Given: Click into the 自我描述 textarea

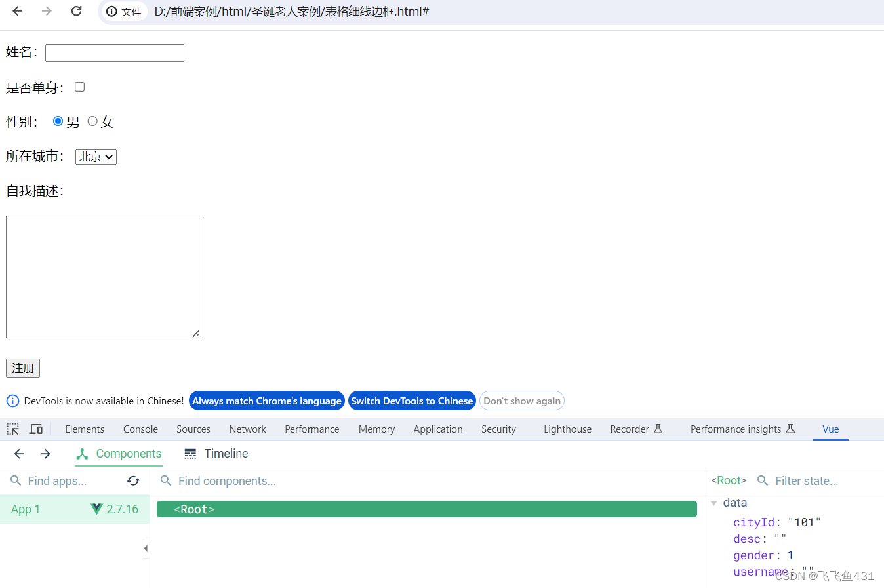Looking at the screenshot, I should pos(104,277).
